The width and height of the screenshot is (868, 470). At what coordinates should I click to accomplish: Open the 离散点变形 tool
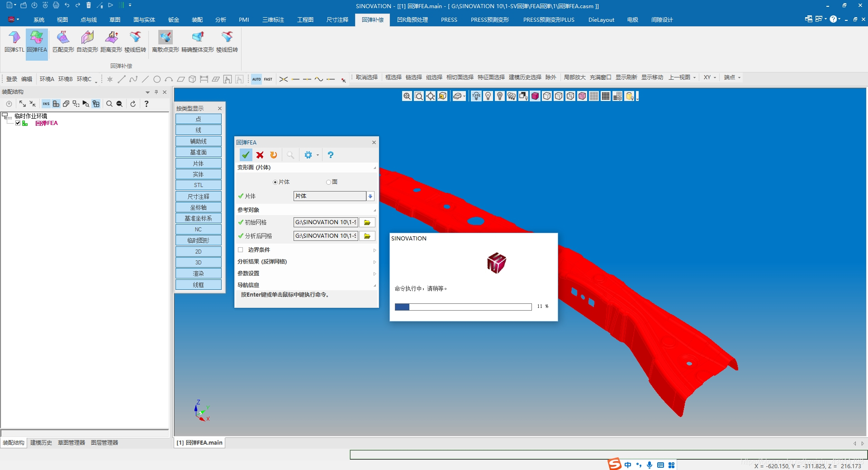(166, 42)
